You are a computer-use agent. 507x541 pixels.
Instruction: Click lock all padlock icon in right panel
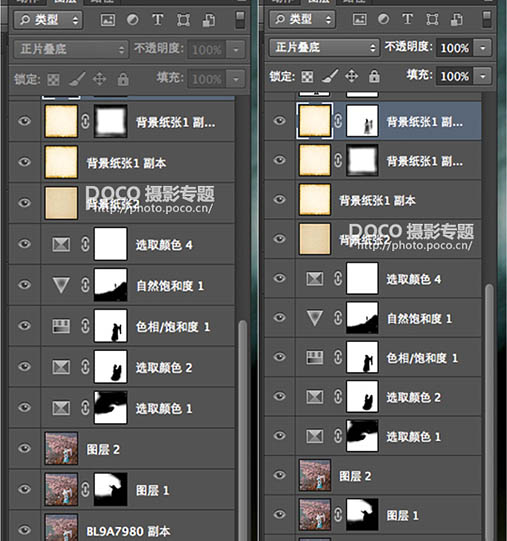pyautogui.click(x=374, y=76)
